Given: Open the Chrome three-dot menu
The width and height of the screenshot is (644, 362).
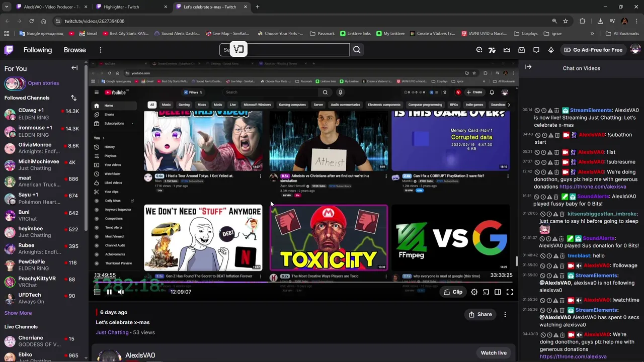Looking at the screenshot, I should 636,21.
